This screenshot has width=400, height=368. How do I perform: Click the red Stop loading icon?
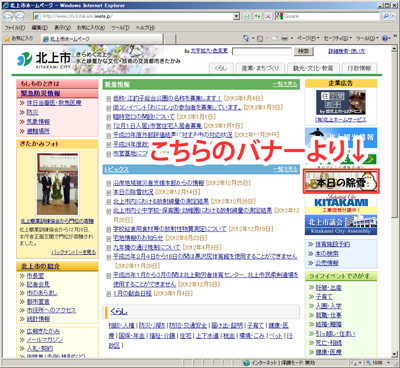coord(268,16)
